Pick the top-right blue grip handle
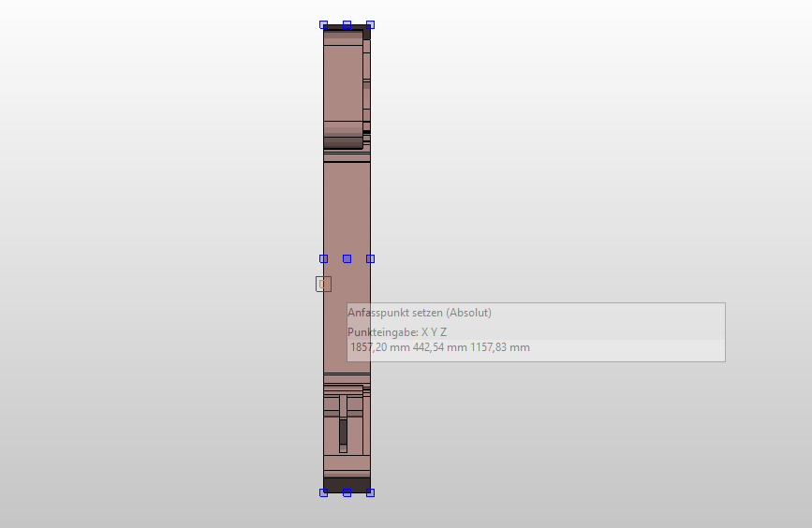Viewport: 812px width, 528px height. pos(370,25)
